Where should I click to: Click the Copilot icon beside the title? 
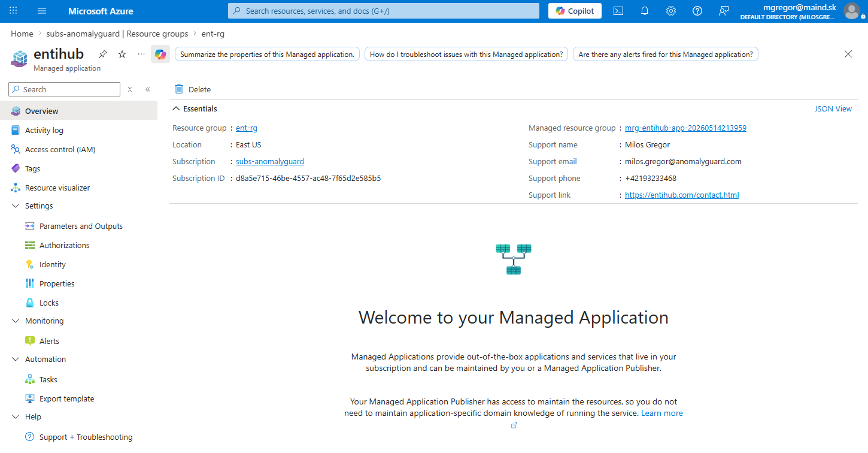(x=160, y=55)
